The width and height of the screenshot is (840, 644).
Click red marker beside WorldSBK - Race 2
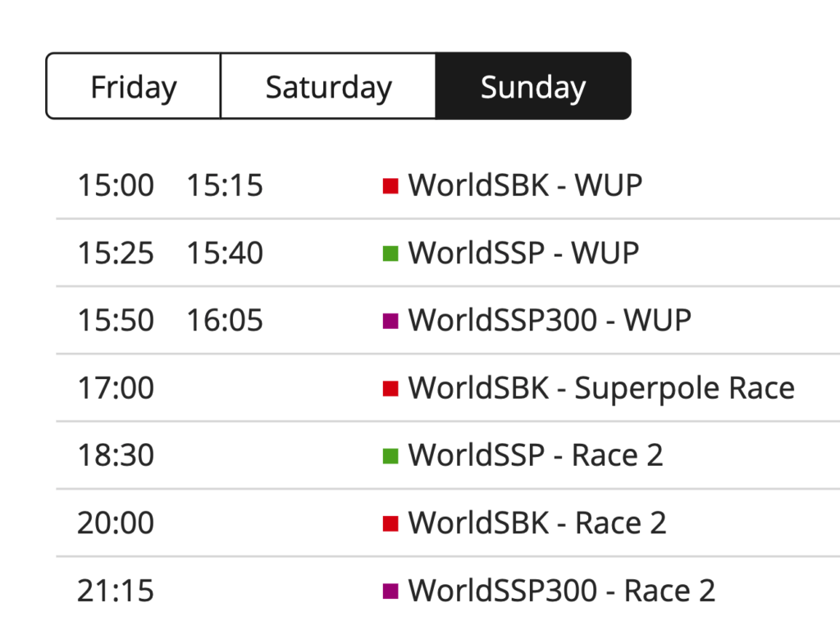[390, 523]
